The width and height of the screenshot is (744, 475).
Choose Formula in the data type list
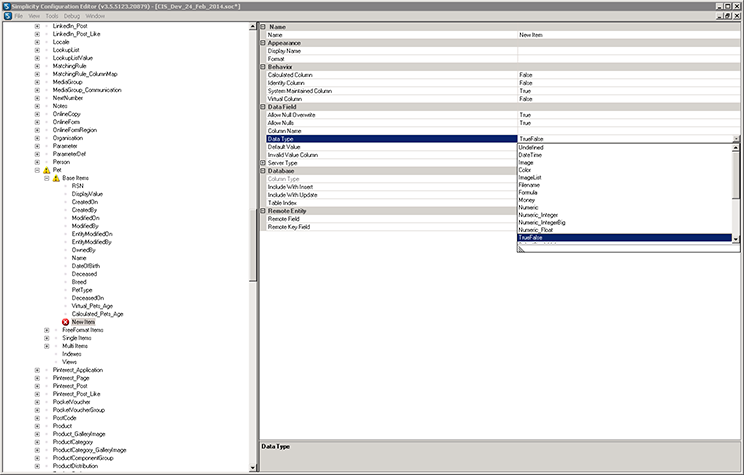coord(624,193)
